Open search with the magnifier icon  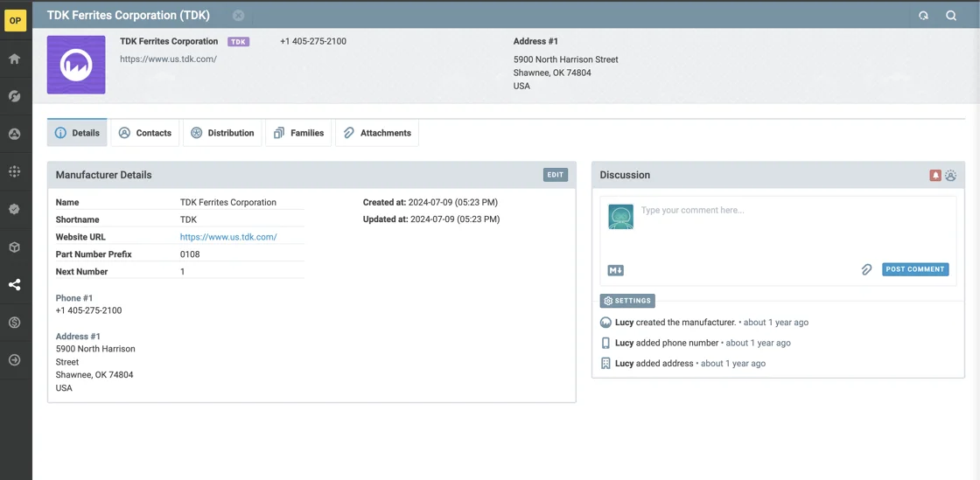[951, 16]
